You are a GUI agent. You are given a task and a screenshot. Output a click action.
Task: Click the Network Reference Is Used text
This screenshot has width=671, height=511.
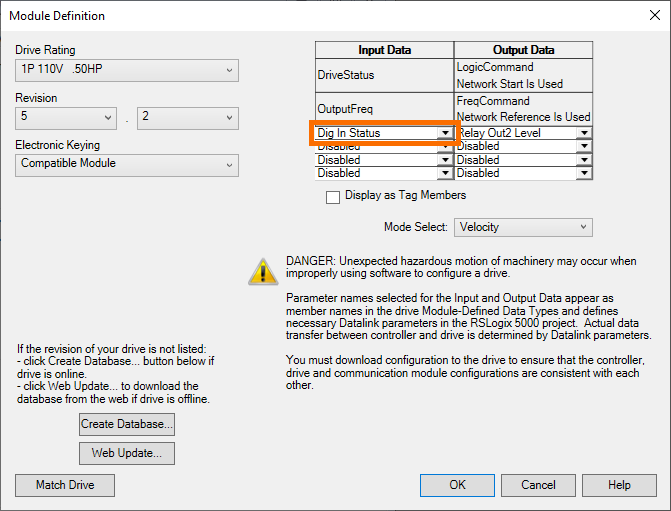click(x=523, y=117)
